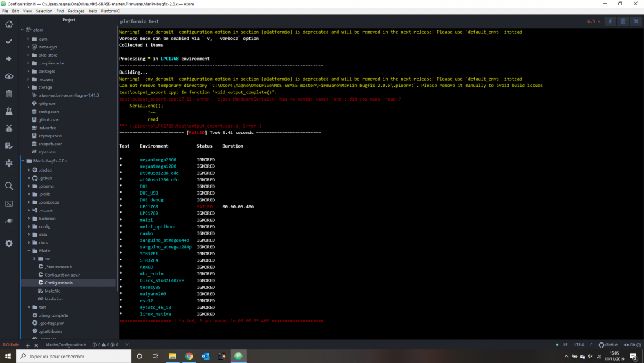
Task: Open the View menu
Action: (x=27, y=11)
